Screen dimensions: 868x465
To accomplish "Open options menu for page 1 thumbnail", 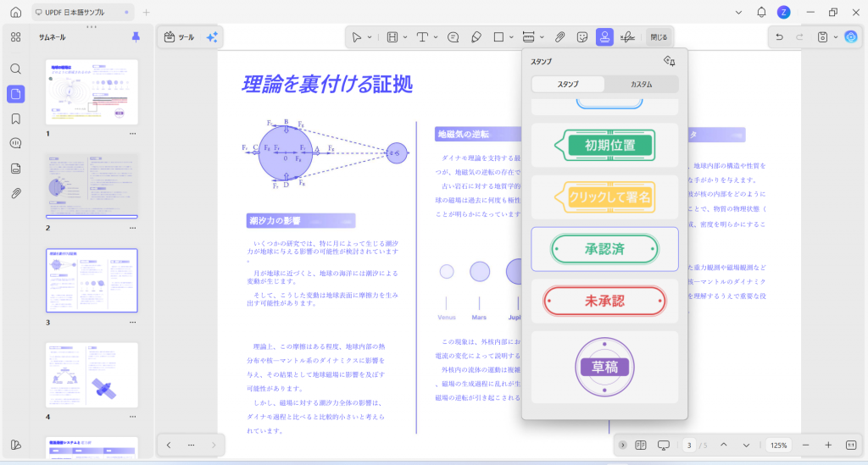I will pyautogui.click(x=133, y=134).
